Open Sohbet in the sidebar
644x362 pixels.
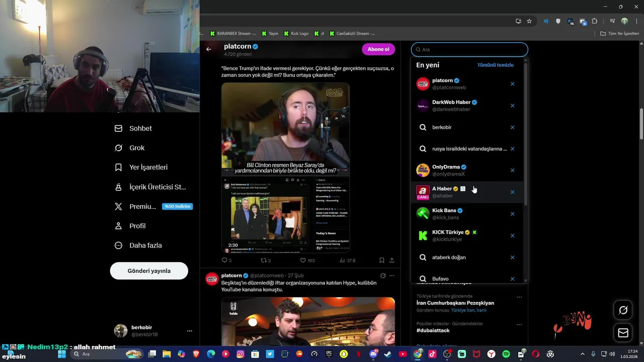click(x=133, y=128)
